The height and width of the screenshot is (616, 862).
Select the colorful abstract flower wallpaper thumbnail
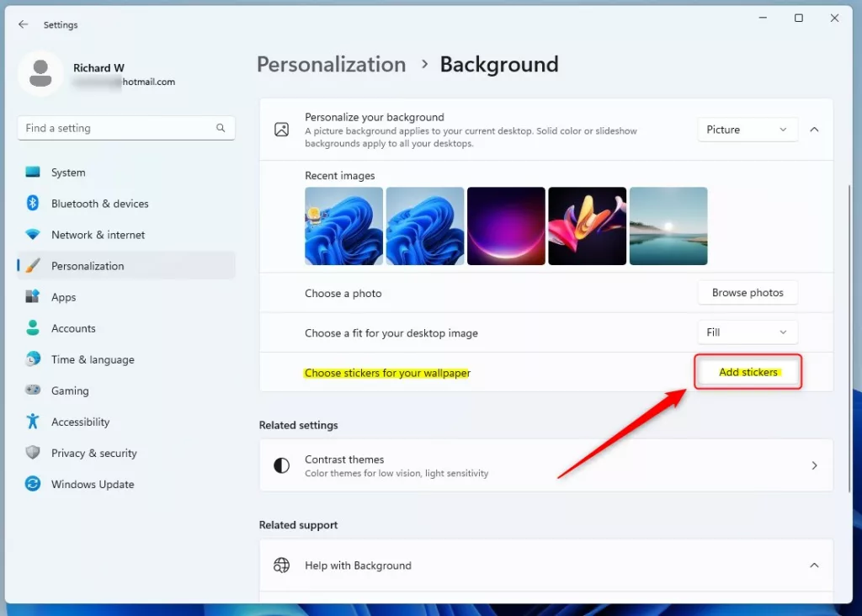587,226
